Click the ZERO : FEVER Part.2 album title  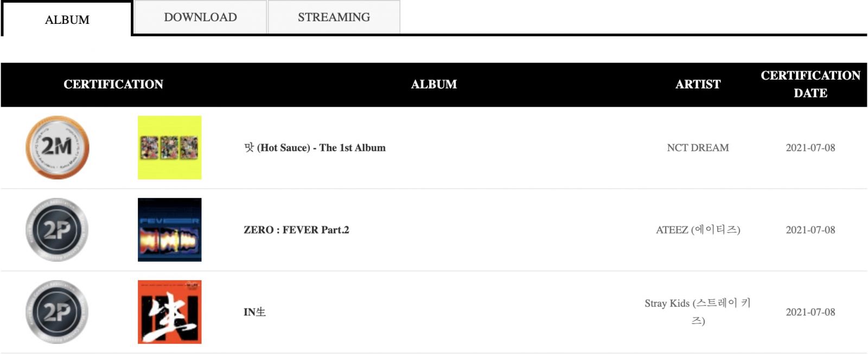[x=296, y=230]
